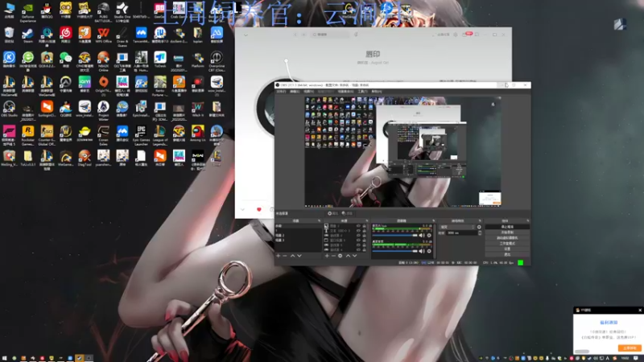Viewport: 644px width, 362px height.
Task: Click start recording in OBS controls
Action: [x=507, y=232]
